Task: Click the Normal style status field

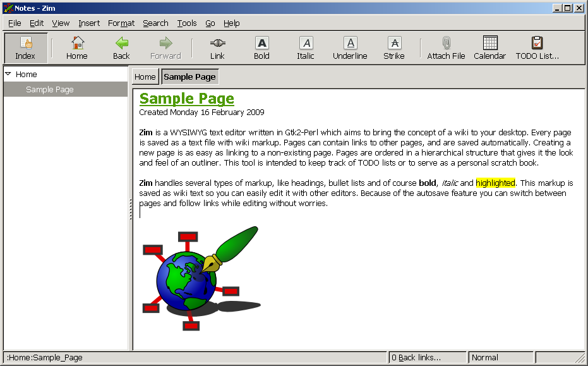Action: [501, 357]
